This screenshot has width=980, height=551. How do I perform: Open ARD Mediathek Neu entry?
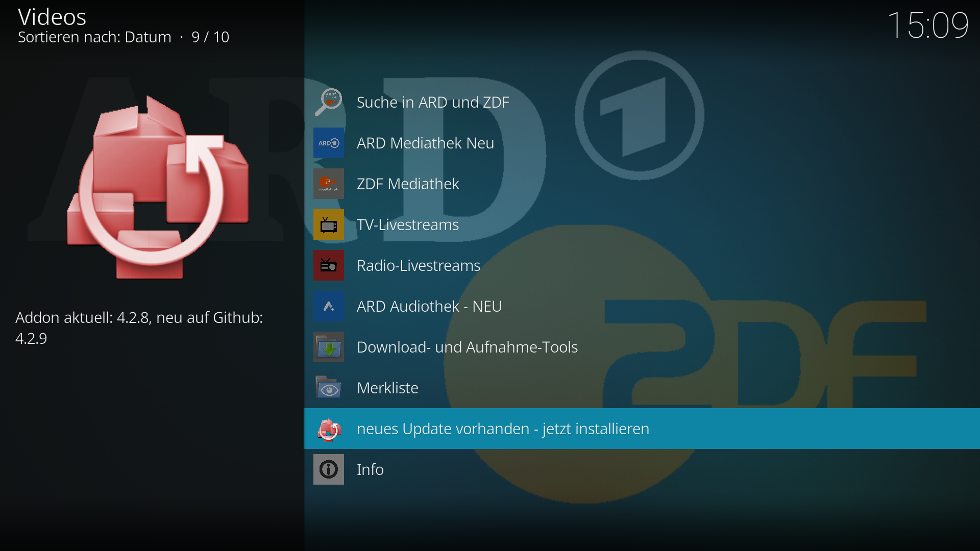coord(642,143)
